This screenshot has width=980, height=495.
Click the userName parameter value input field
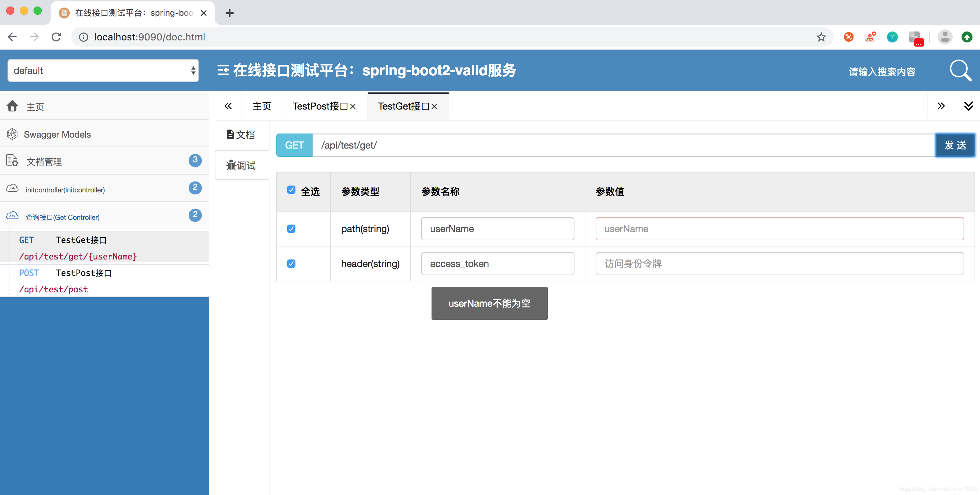(x=779, y=229)
